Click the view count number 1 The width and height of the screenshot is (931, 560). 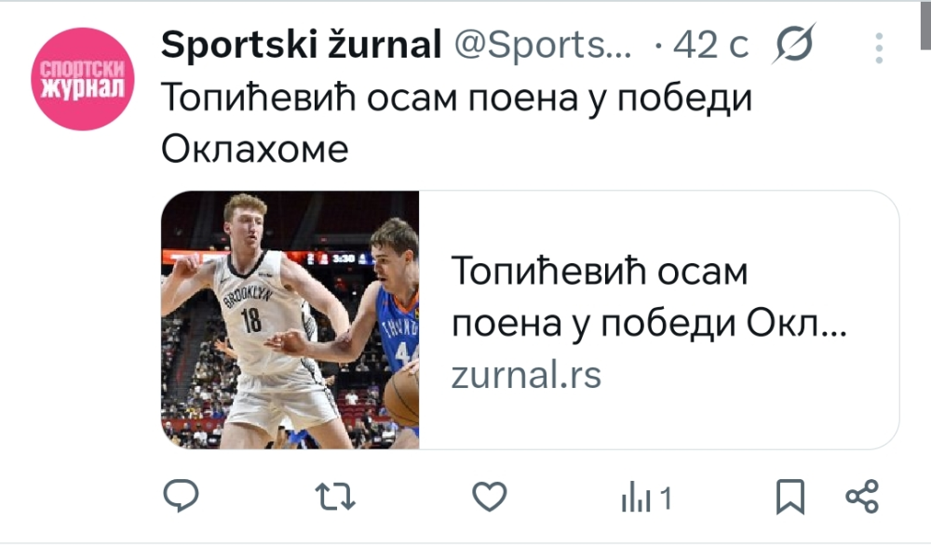coord(666,499)
